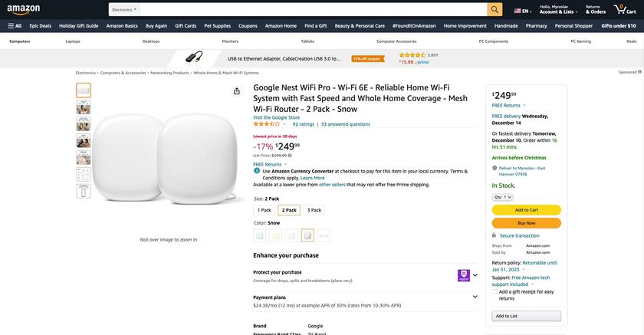Click the star rating icons
Image resolution: width=644 pixels, height=335 pixels.
[267, 123]
